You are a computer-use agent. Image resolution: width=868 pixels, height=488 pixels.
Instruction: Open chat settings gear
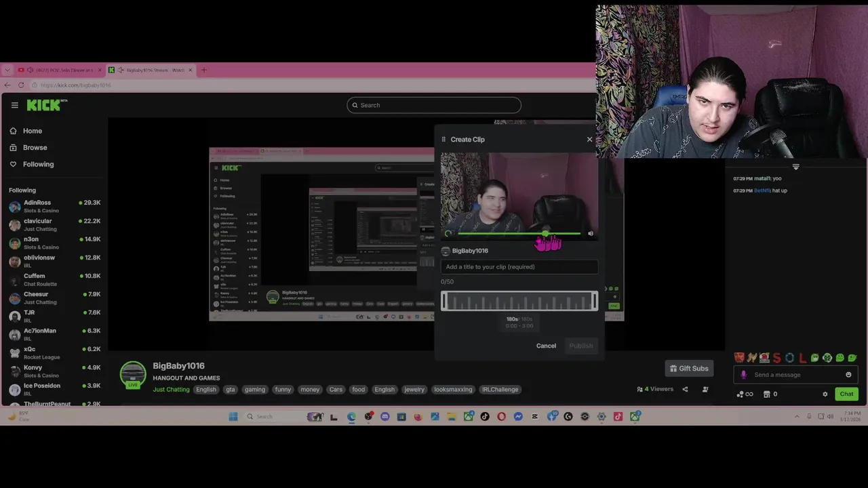coord(825,394)
